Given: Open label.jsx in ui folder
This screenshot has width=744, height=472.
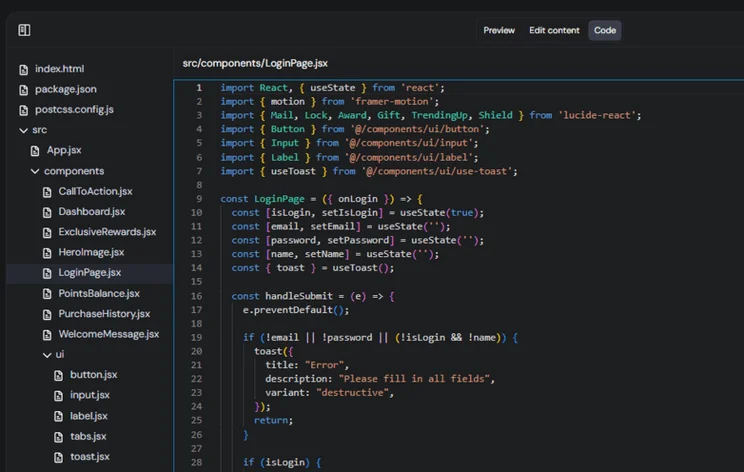Looking at the screenshot, I should point(89,416).
